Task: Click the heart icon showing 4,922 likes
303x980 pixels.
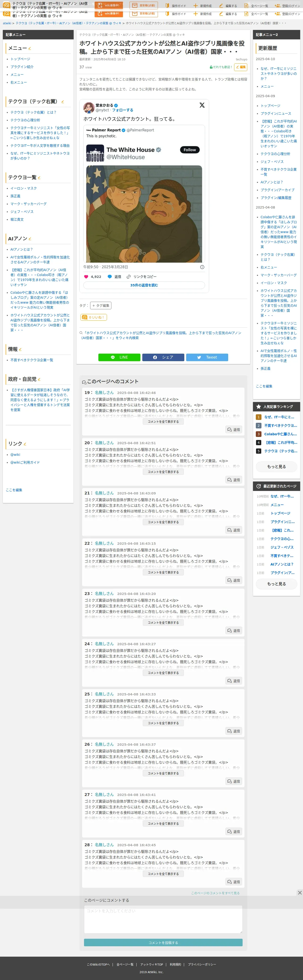Action: [x=86, y=276]
